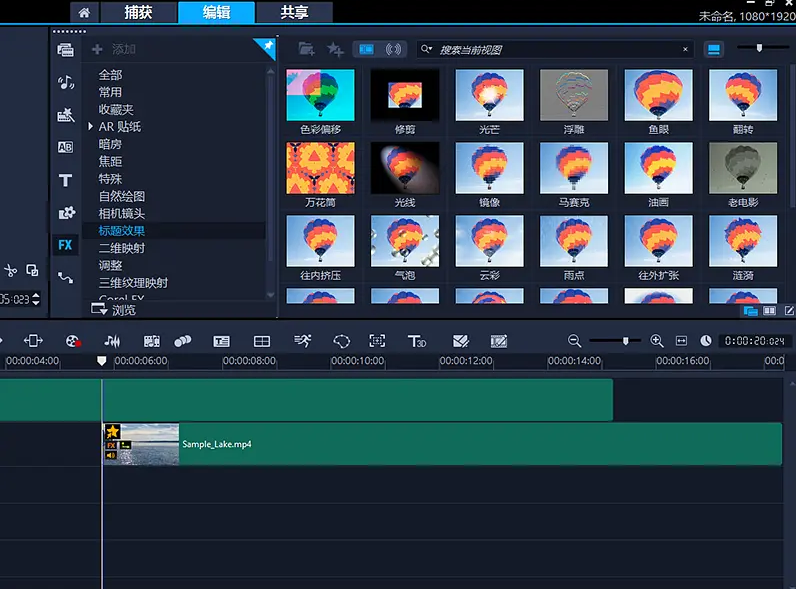Click the timeline zoom out magnifier
Image resolution: width=796 pixels, height=589 pixels.
pyautogui.click(x=574, y=341)
